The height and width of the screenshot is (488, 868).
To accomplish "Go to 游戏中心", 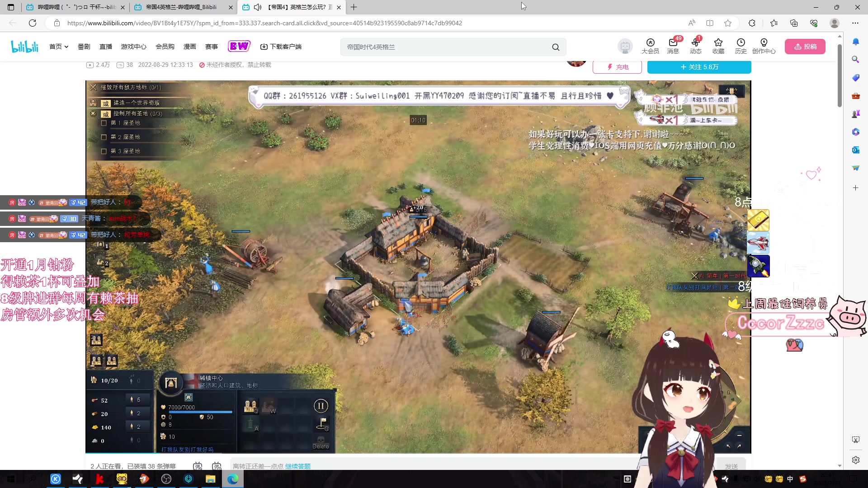I will (x=134, y=47).
